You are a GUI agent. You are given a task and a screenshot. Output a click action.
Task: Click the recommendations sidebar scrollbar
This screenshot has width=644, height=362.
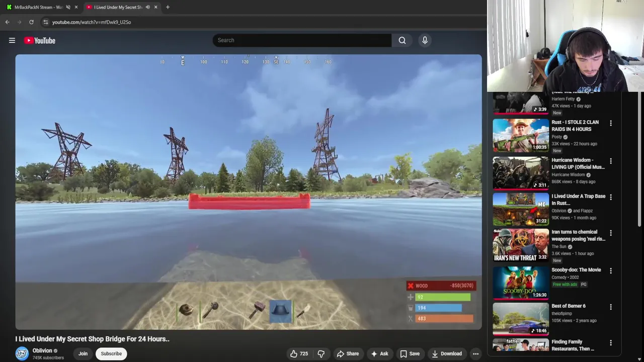(640, 159)
